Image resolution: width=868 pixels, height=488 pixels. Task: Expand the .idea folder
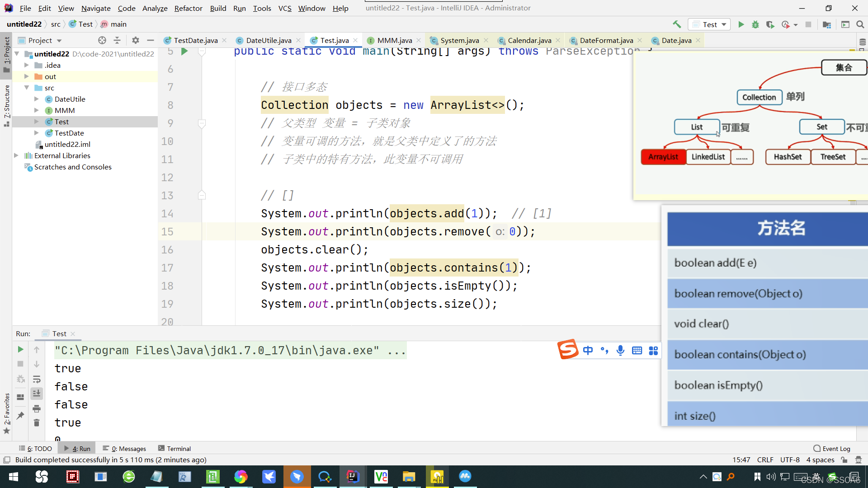(27, 65)
